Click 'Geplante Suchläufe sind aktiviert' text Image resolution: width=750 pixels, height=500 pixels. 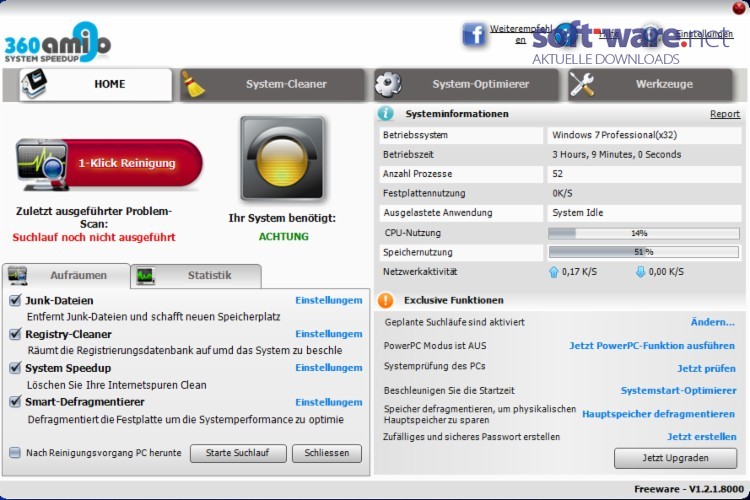point(454,322)
